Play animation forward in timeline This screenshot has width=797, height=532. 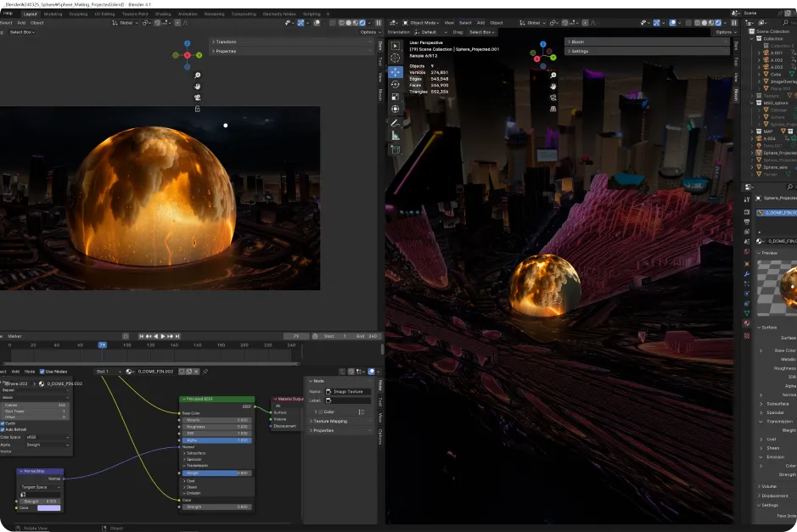click(x=163, y=336)
